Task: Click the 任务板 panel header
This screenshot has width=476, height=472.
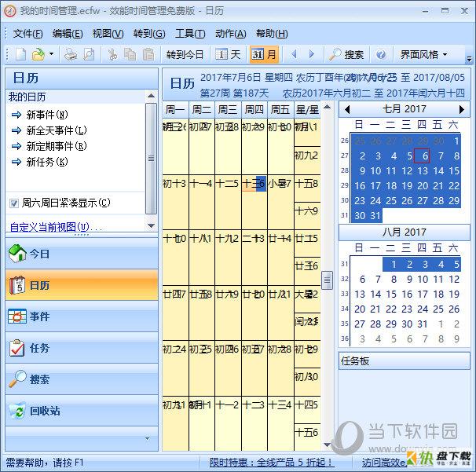Action: [x=404, y=361]
